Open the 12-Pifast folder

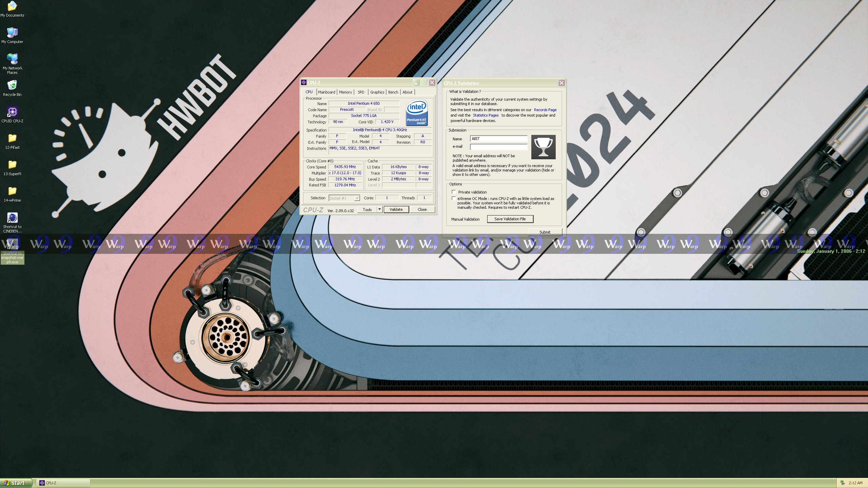(x=12, y=141)
